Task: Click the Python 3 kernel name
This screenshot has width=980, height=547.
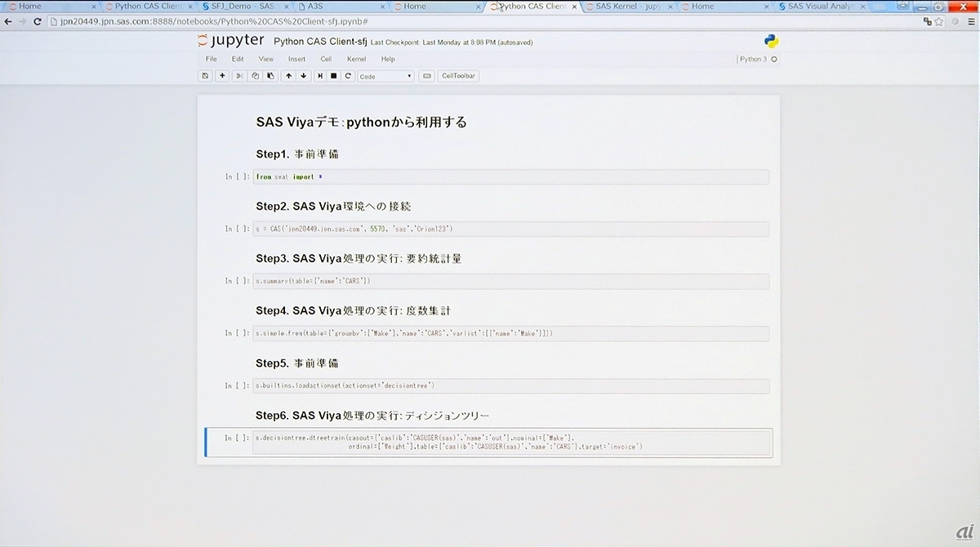Action: tap(753, 59)
